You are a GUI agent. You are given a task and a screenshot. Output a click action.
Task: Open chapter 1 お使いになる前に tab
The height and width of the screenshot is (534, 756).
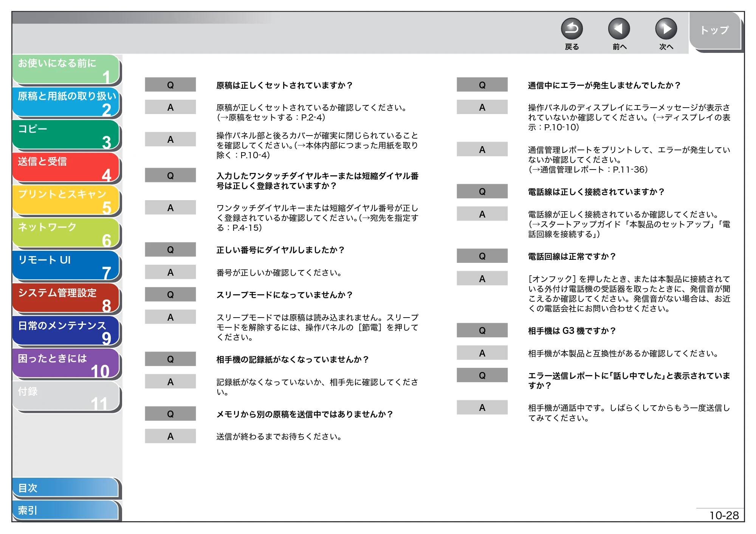pos(66,69)
